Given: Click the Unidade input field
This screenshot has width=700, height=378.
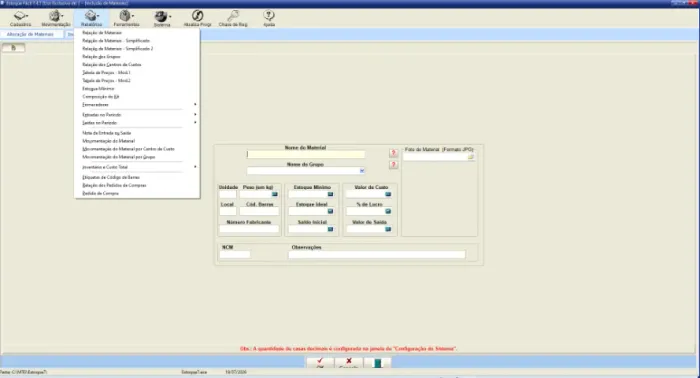Looking at the screenshot, I should [x=228, y=194].
